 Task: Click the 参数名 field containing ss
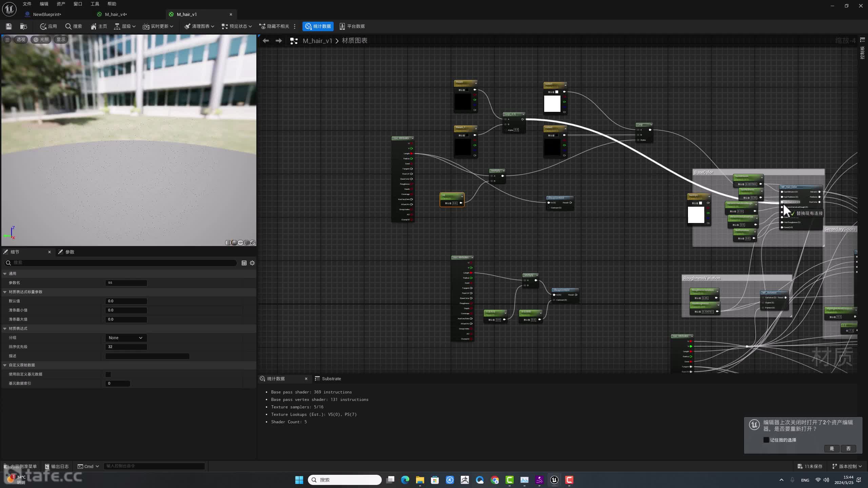(126, 283)
